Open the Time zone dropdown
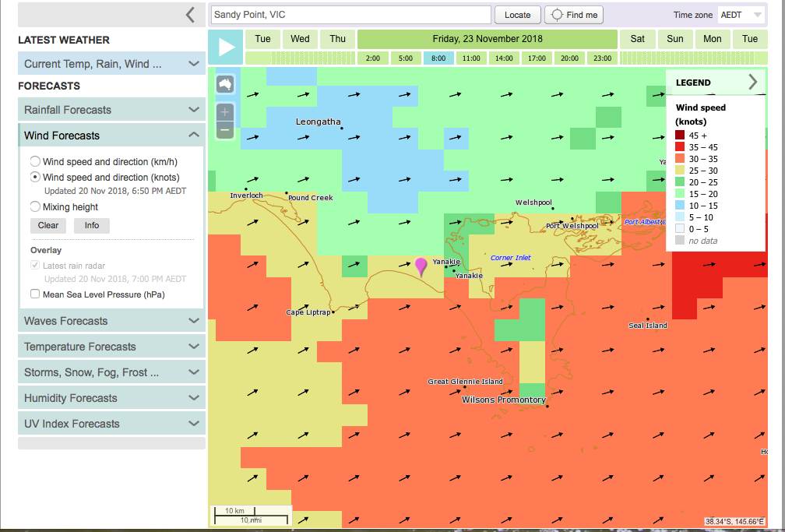785x532 pixels. click(741, 15)
